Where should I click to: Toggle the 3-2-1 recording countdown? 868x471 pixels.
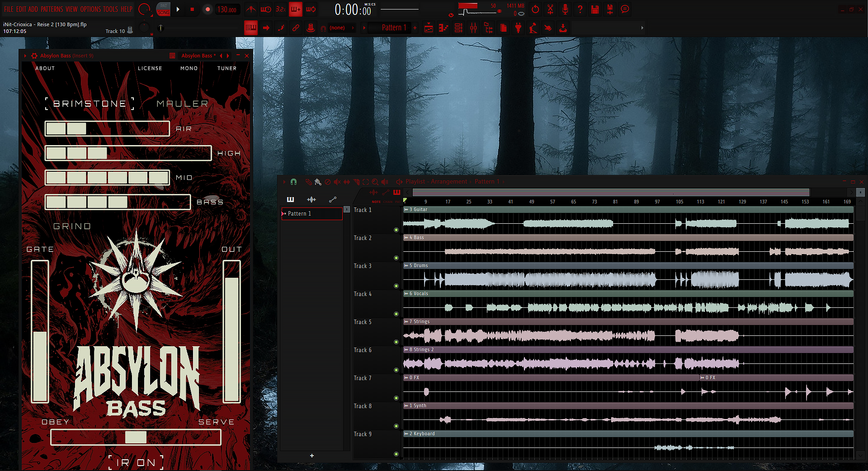point(281,9)
